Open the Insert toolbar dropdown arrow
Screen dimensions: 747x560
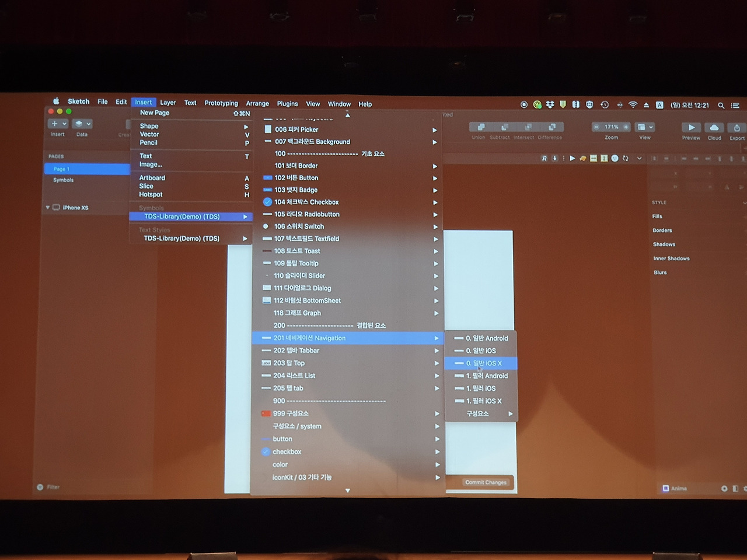click(x=64, y=124)
